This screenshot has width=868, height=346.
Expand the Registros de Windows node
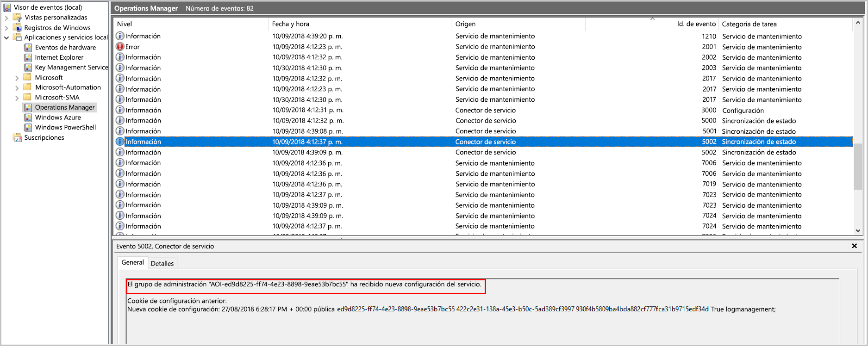[6, 28]
